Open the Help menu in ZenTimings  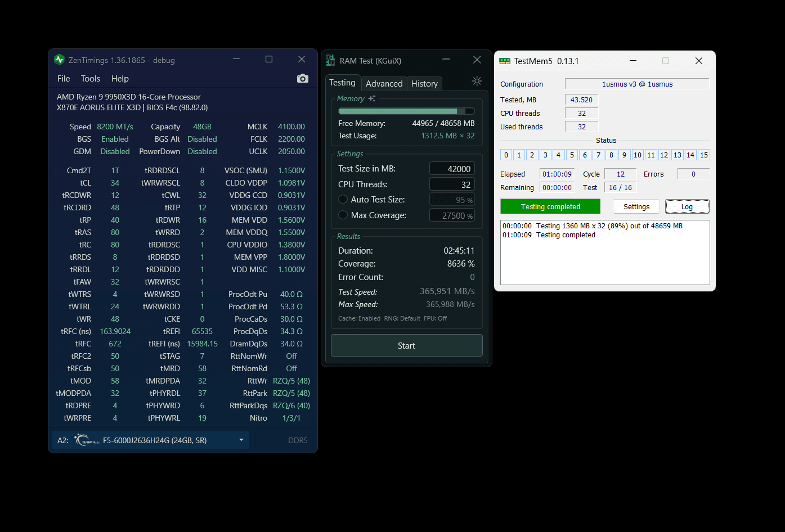(x=120, y=79)
